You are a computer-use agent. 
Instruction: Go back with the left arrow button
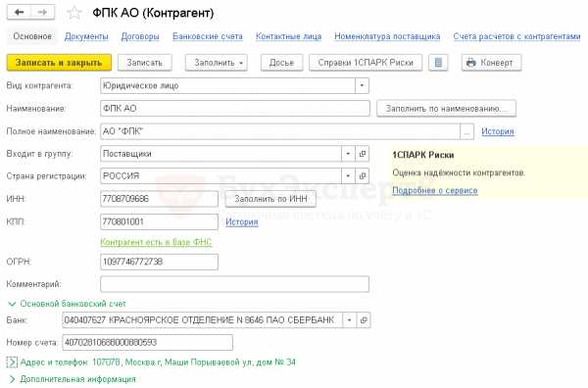[19, 13]
